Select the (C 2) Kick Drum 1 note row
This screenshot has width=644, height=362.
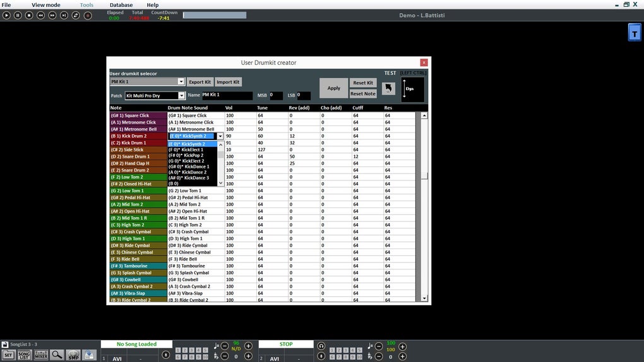138,143
